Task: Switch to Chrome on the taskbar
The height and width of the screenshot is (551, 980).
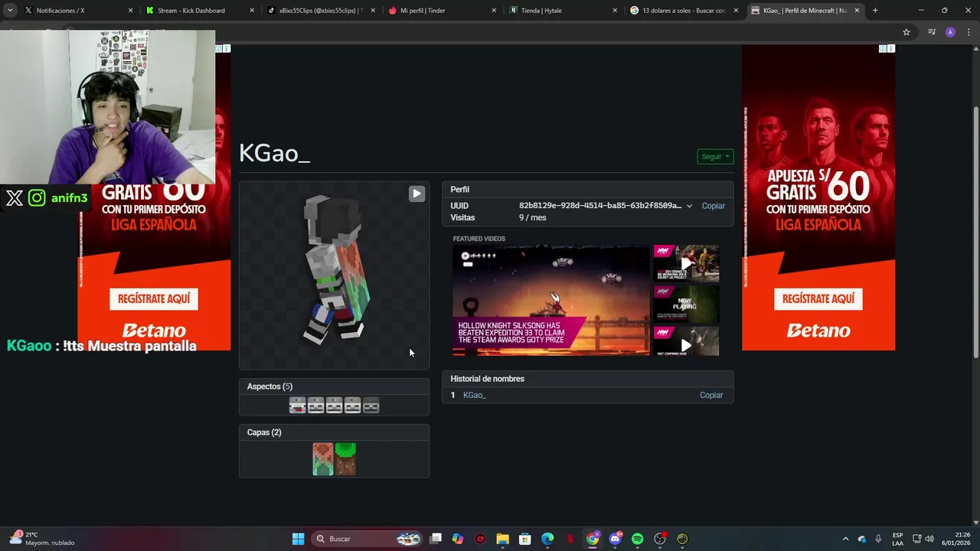Action: [593, 539]
